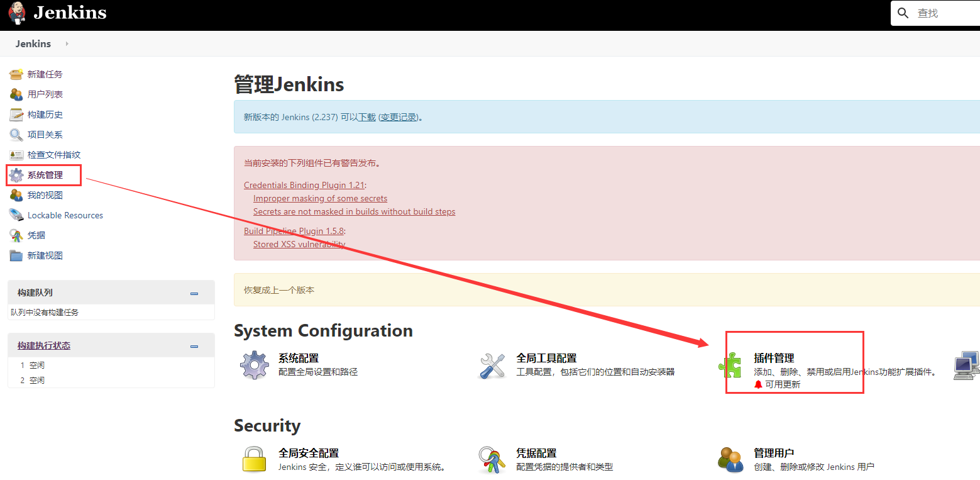Viewport: 980px width, 480px height.
Task: Open 新建任务 in the sidebar
Action: [45, 74]
